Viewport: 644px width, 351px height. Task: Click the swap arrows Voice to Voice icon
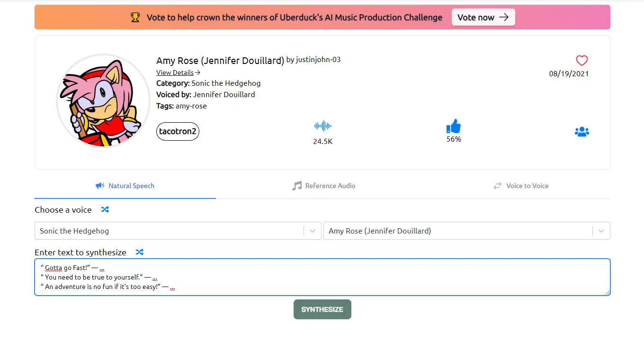(498, 186)
